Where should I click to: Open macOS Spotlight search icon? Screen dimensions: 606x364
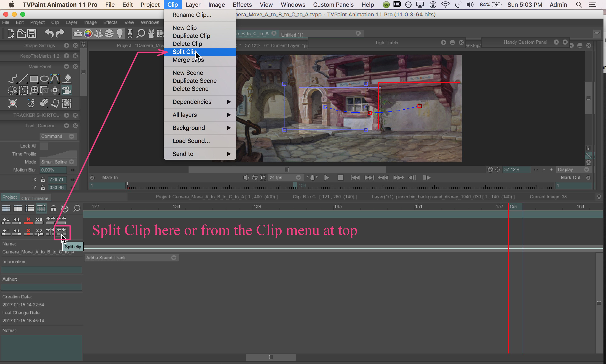[x=579, y=5]
